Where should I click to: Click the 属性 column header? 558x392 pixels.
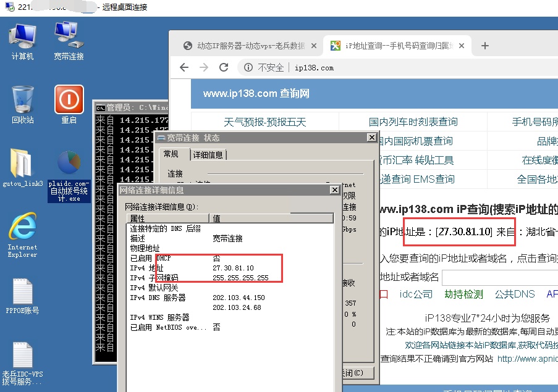[168, 218]
